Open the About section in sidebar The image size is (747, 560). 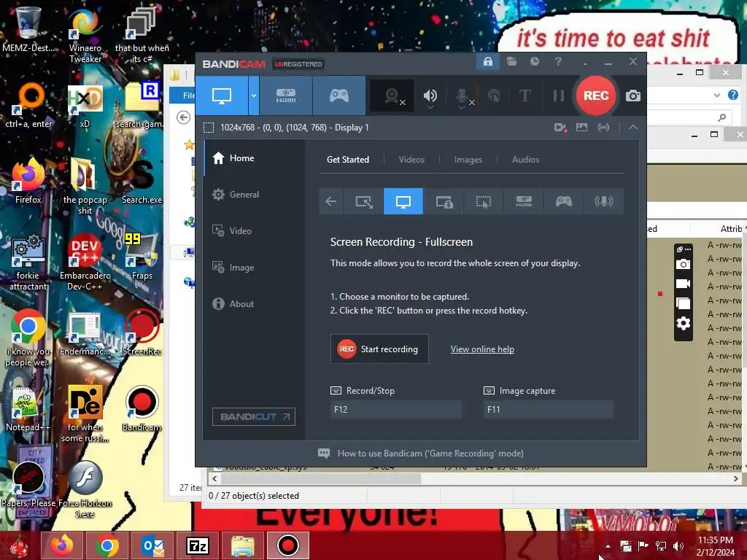pos(254,304)
